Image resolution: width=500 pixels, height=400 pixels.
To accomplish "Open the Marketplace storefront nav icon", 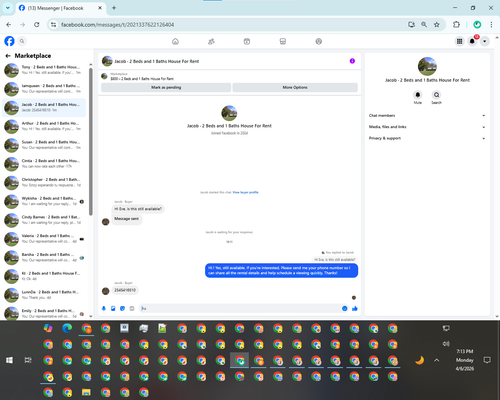I will [283, 41].
